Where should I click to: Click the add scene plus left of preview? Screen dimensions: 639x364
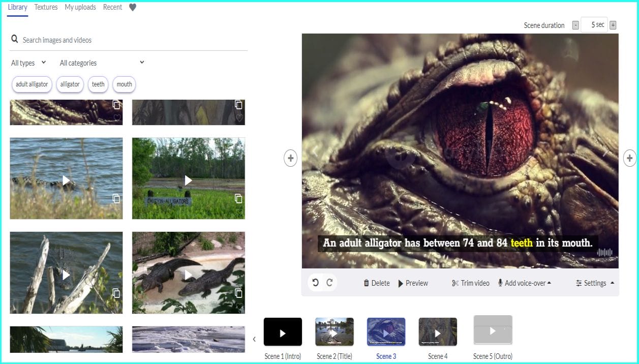coord(290,159)
